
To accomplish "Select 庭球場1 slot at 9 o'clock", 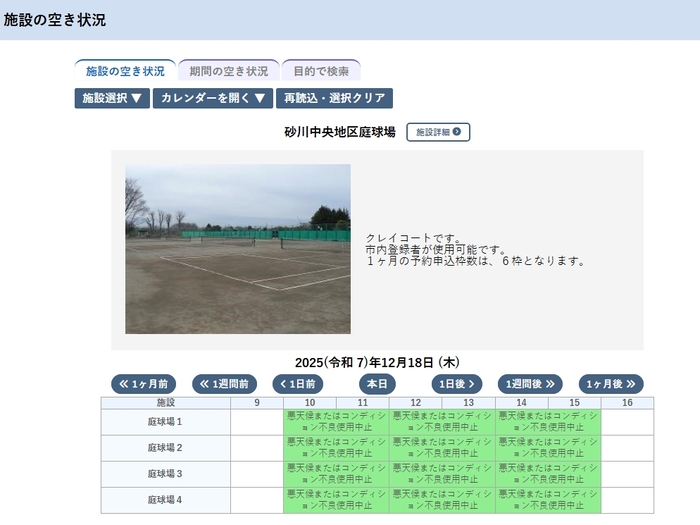I will pos(257,422).
